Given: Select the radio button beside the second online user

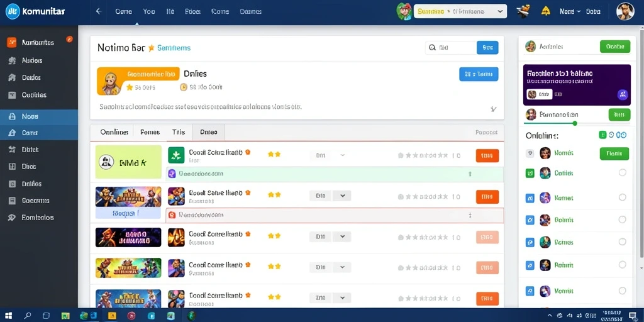Looking at the screenshot, I should click(622, 172).
